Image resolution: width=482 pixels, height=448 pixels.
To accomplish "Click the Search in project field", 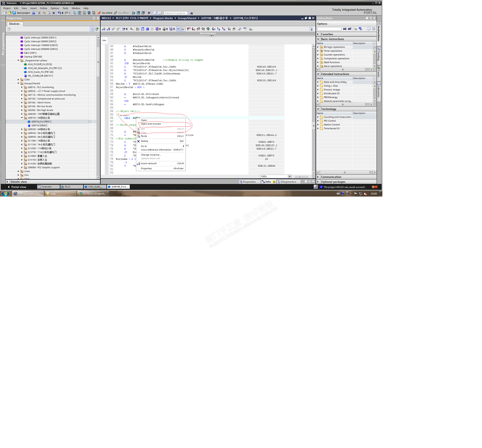I will pyautogui.click(x=175, y=13).
